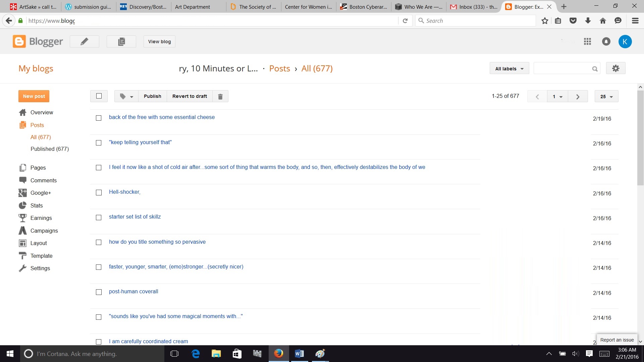644x362 pixels.
Task: Switch to the Inbox (333) tab
Action: [474, 7]
